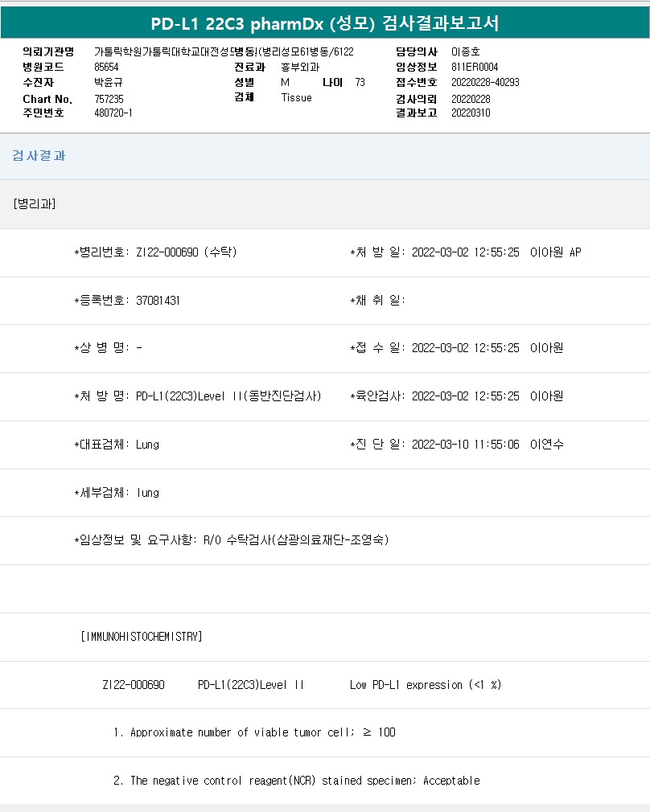Select 세부검체 value lung
The width and height of the screenshot is (650, 812).
coord(148,493)
